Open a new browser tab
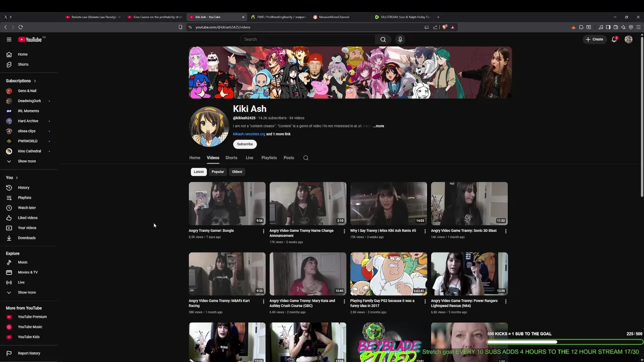This screenshot has height=362, width=644. [438, 17]
